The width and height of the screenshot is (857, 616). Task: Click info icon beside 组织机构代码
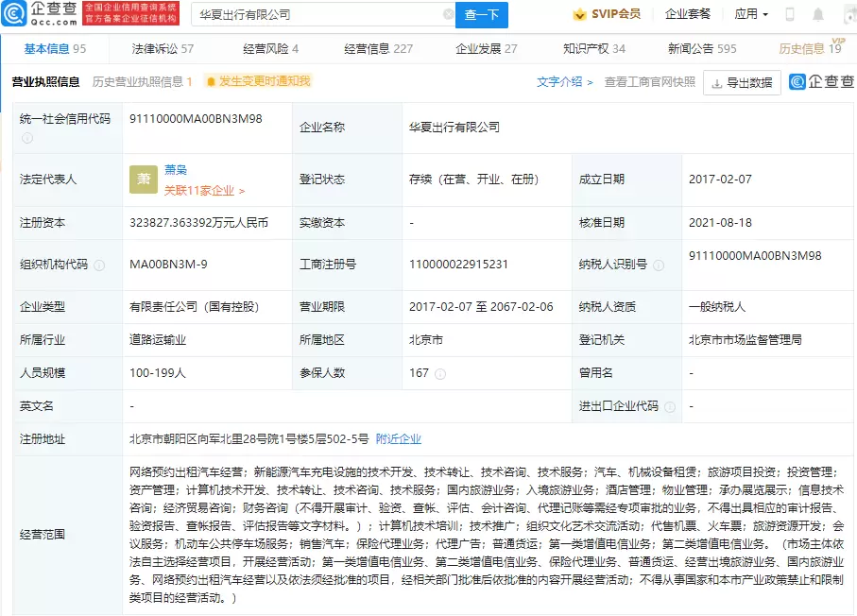[x=99, y=265]
